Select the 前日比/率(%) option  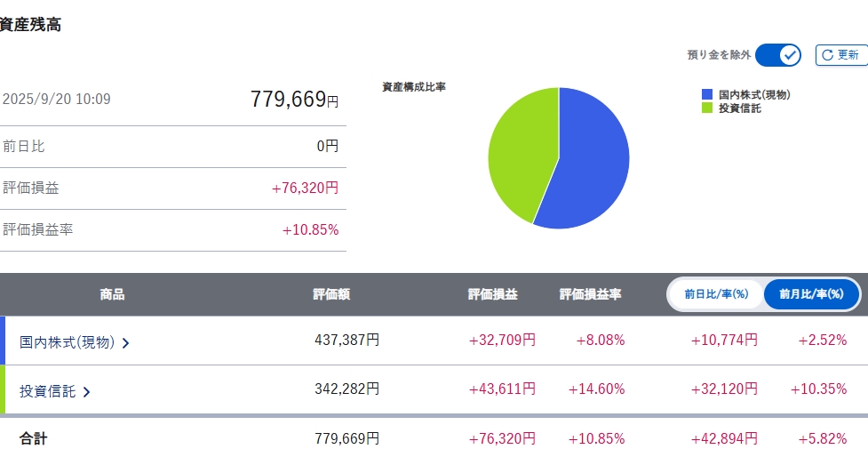point(716,294)
